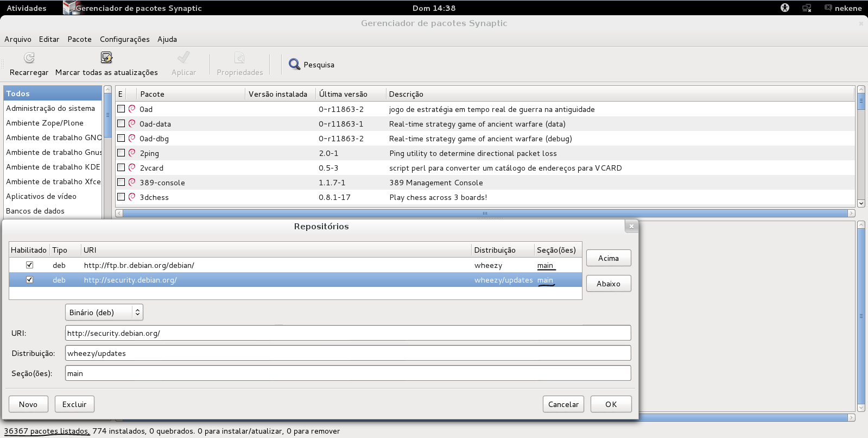
Task: Click the Pesquisa magnifier icon
Action: [x=294, y=65]
